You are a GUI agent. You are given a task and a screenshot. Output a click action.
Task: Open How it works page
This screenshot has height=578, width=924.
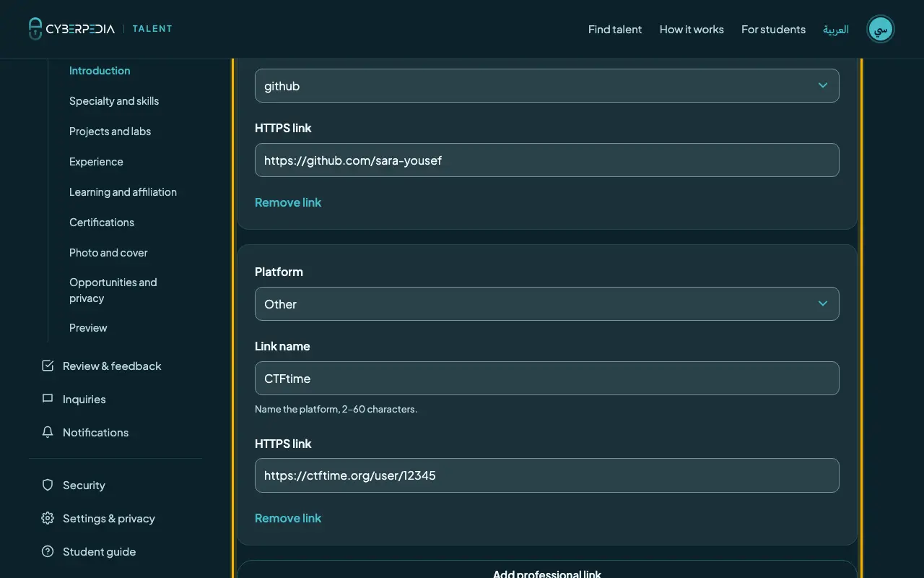click(692, 30)
